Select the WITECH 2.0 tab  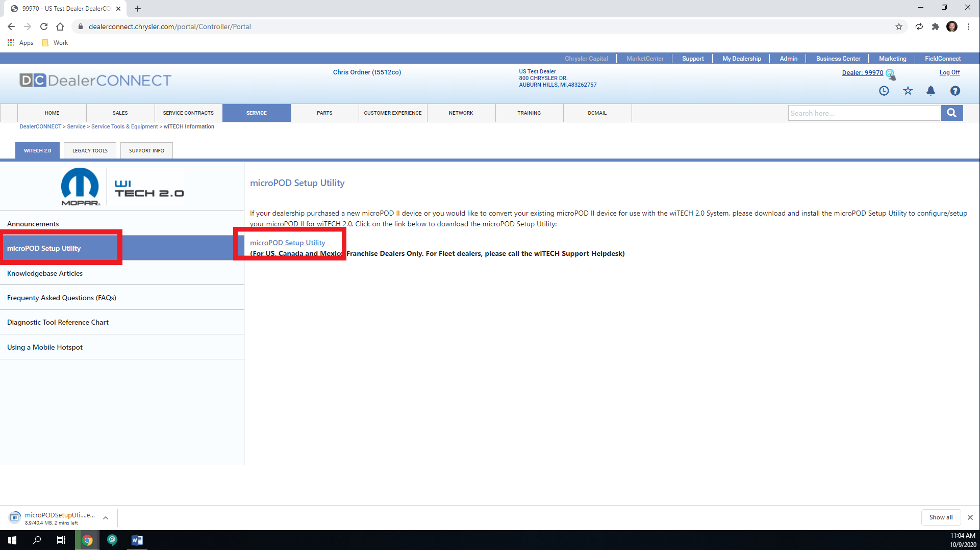37,151
